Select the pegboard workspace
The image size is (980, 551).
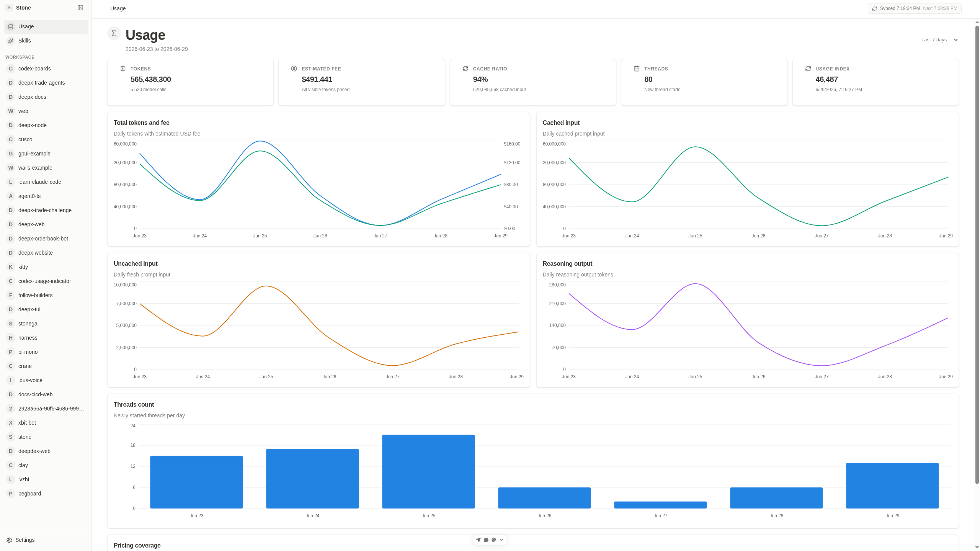pyautogui.click(x=46, y=494)
